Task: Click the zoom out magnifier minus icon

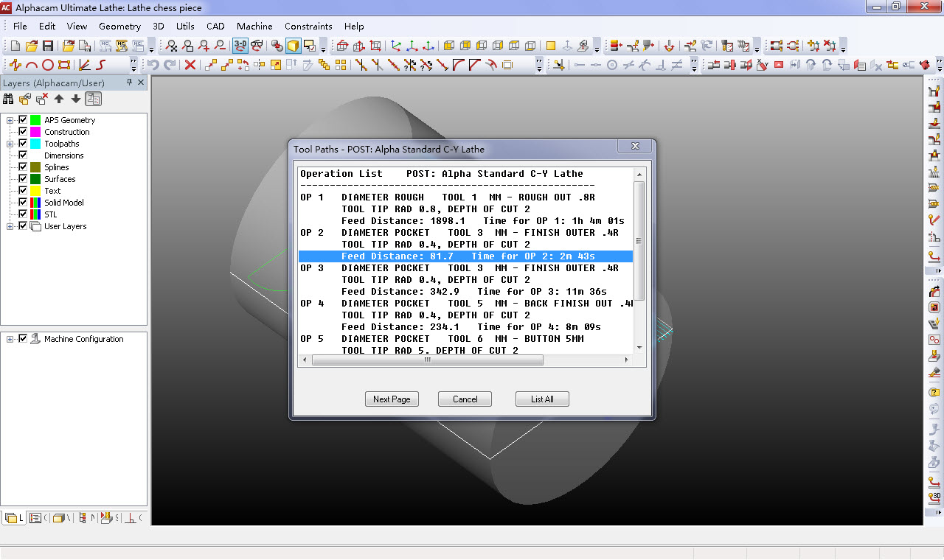Action: click(220, 46)
